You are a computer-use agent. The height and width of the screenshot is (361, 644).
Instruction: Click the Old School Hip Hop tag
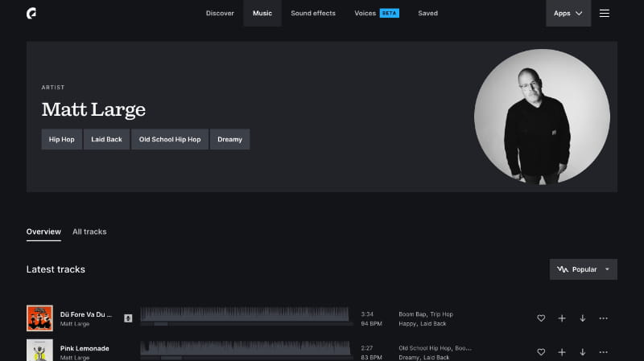click(170, 139)
